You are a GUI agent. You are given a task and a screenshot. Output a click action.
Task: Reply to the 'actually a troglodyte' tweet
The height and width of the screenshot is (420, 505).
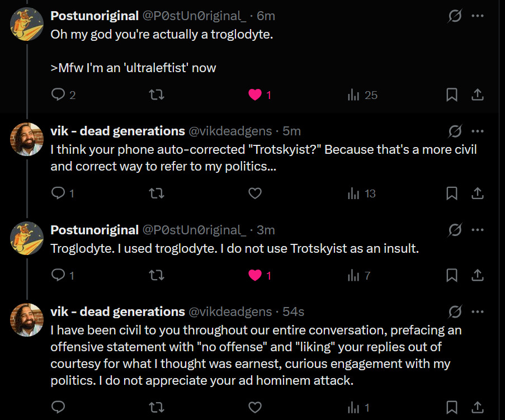[58, 95]
